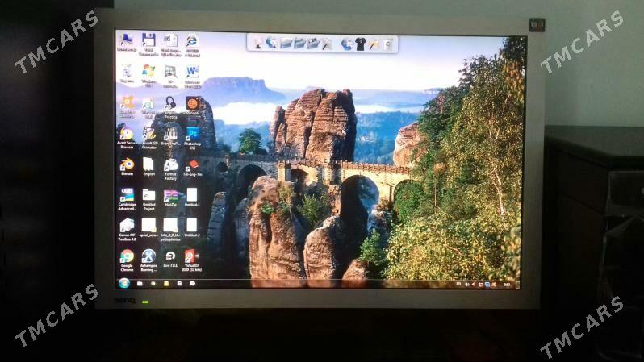Launch Blender from the desktop

point(128,164)
